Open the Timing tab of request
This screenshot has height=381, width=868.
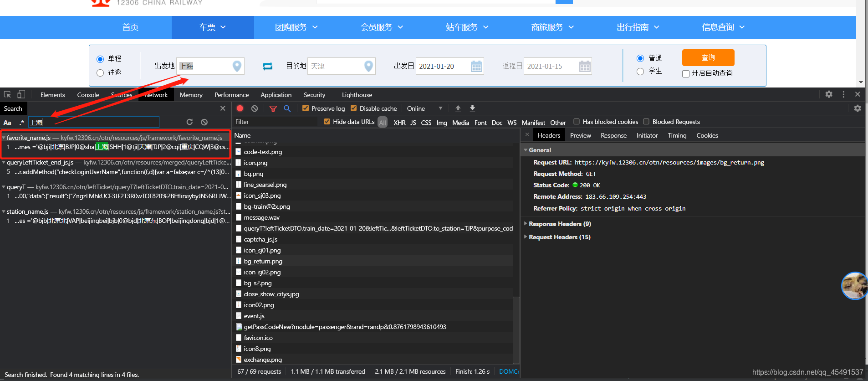pos(677,135)
